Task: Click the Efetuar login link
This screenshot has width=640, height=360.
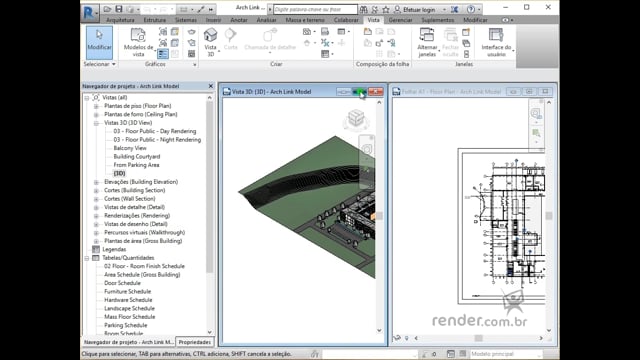Action: click(419, 9)
